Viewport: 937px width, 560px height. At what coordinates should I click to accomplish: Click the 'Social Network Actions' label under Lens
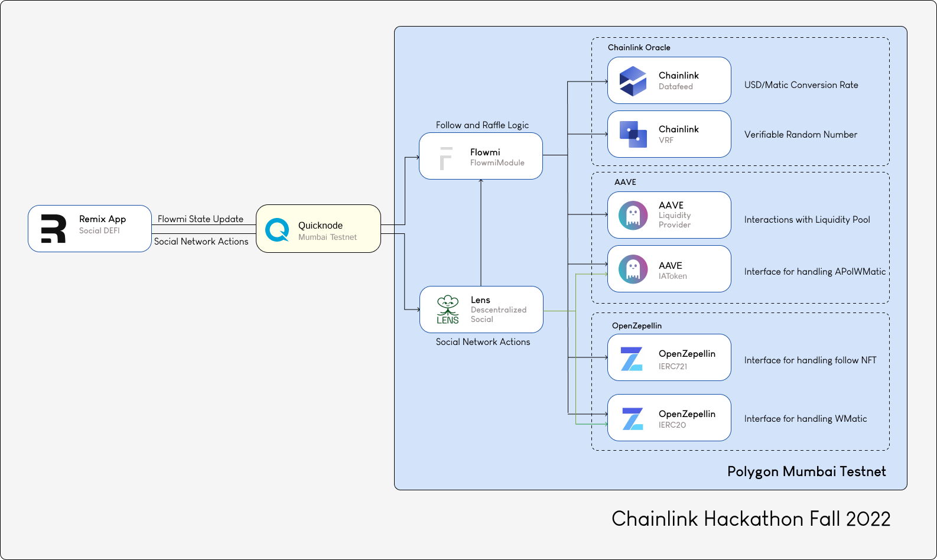tap(483, 342)
